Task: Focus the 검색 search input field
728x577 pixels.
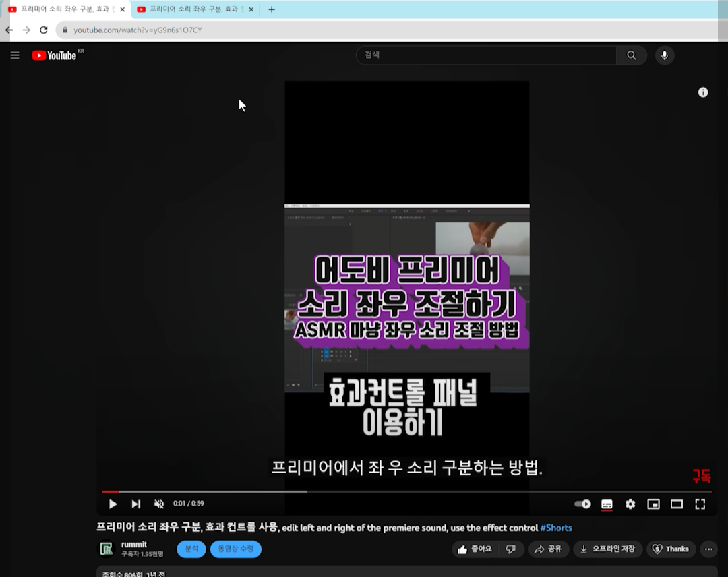Action: point(486,55)
